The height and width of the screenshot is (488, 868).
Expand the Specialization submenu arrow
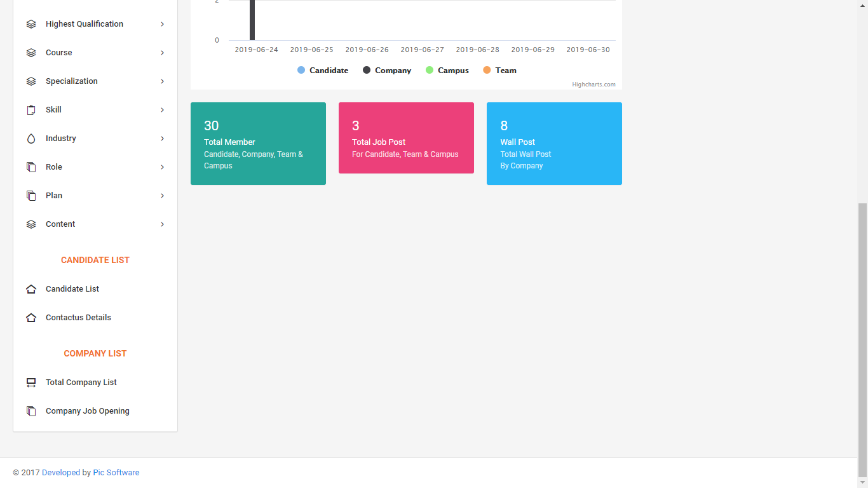coord(163,81)
